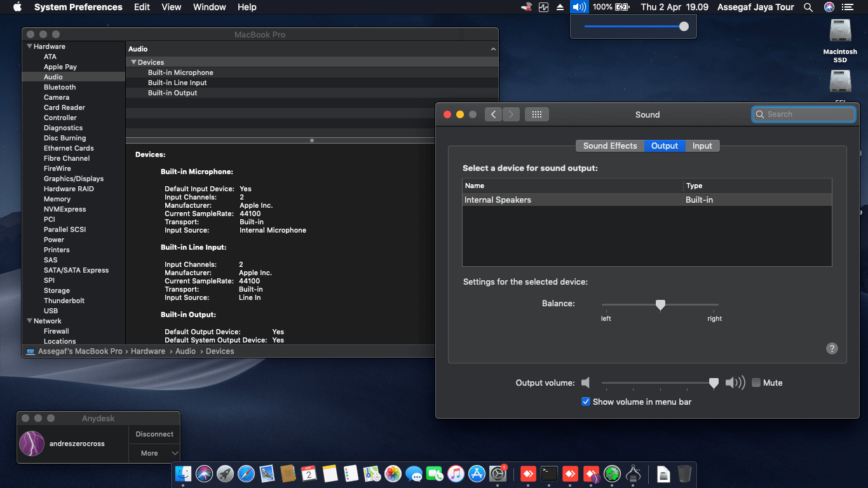Open the Window menu

tap(209, 7)
